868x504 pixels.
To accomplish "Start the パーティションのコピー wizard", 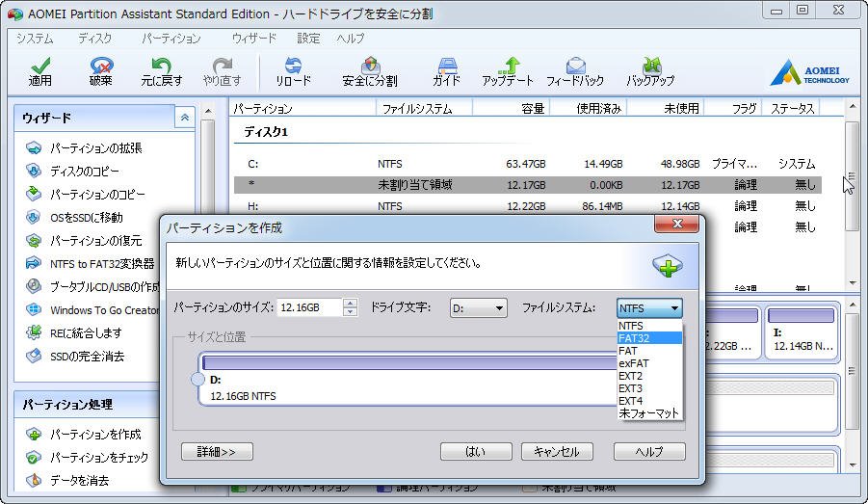I will [x=85, y=195].
